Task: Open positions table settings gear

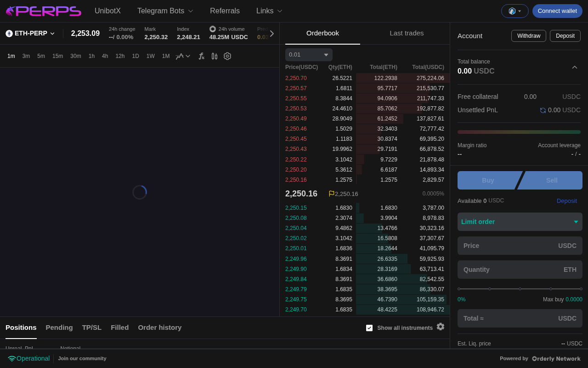Action: [x=441, y=327]
